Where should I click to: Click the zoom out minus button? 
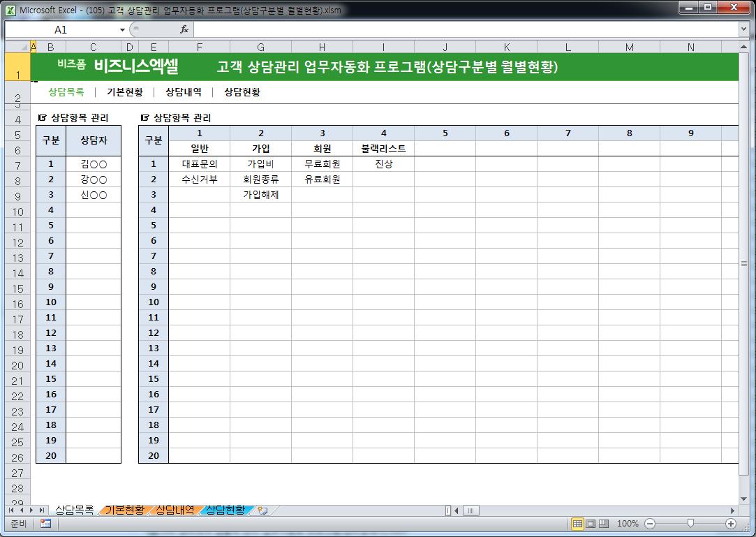(650, 524)
